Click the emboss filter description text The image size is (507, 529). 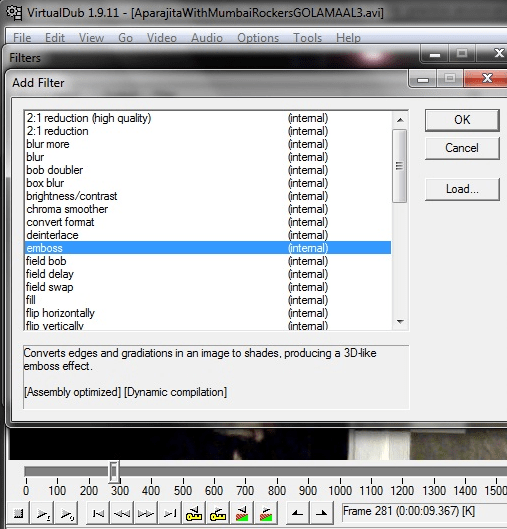(200, 359)
